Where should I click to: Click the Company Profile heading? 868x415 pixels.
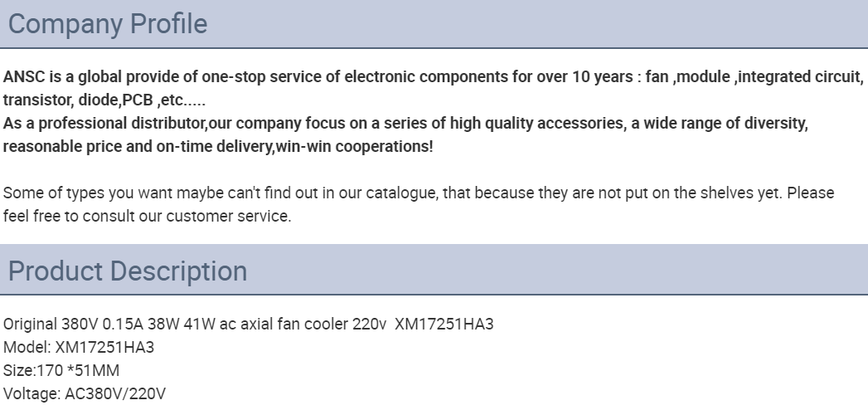tap(108, 24)
